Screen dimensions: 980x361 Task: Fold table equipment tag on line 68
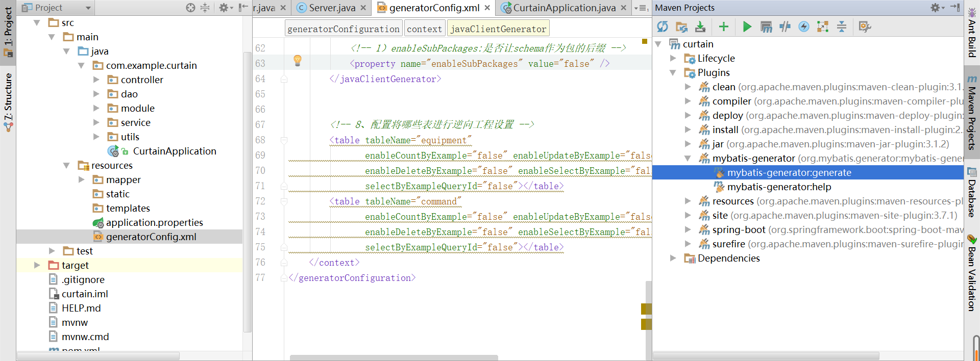pyautogui.click(x=284, y=140)
